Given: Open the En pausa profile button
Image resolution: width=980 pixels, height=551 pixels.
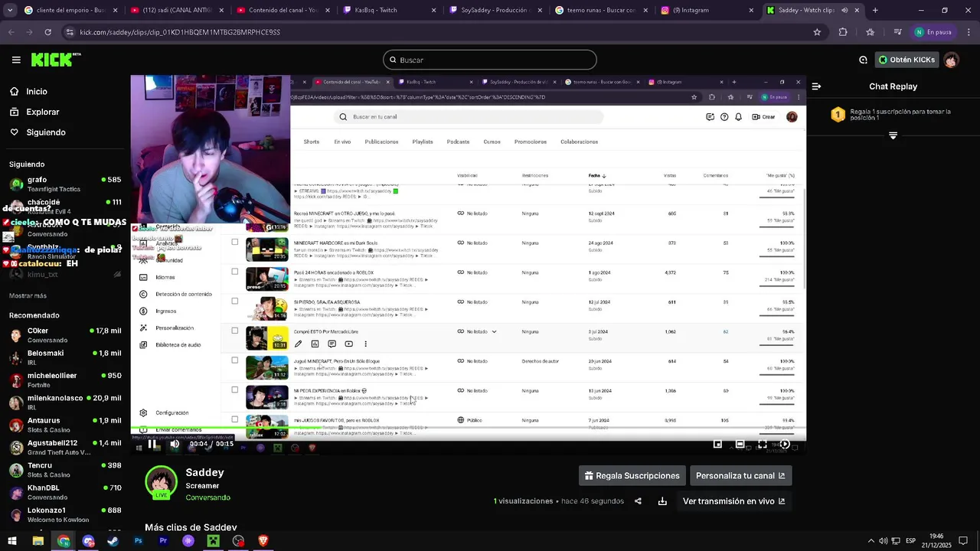Looking at the screenshot, I should [933, 32].
